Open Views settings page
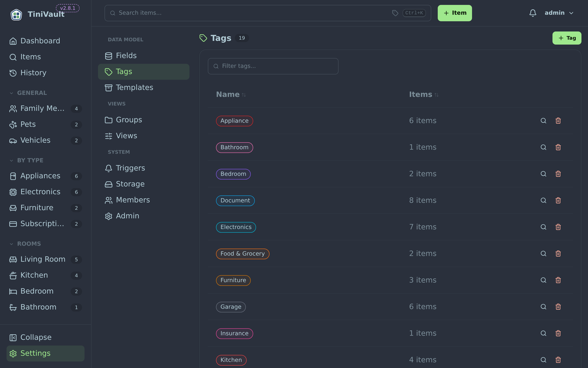The image size is (588, 368). pyautogui.click(x=144, y=136)
